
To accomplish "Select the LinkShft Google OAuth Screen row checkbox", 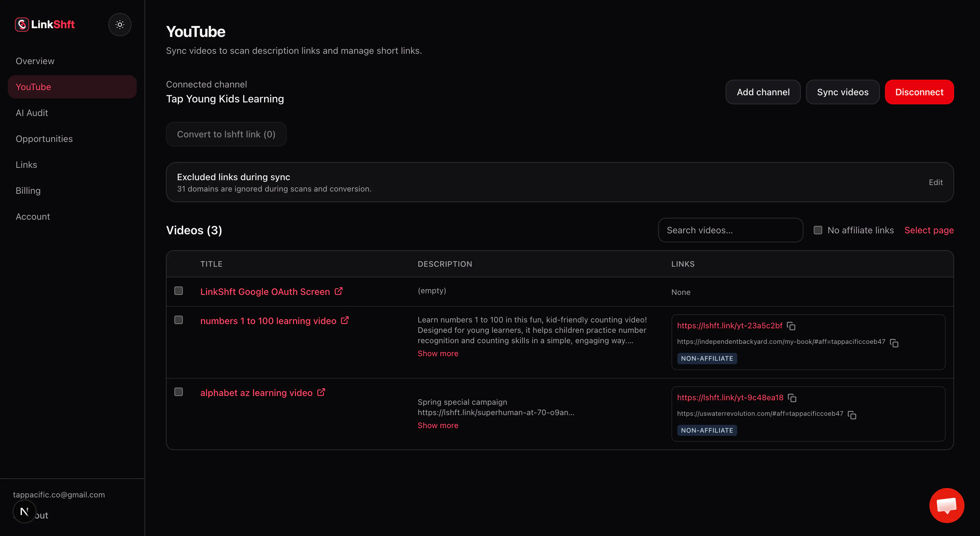I will click(x=179, y=291).
